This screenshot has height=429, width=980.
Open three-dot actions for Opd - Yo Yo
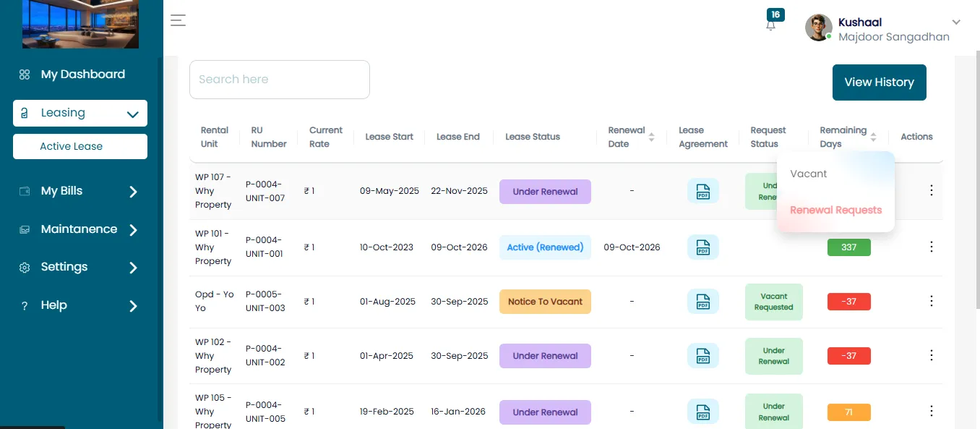[x=931, y=301]
